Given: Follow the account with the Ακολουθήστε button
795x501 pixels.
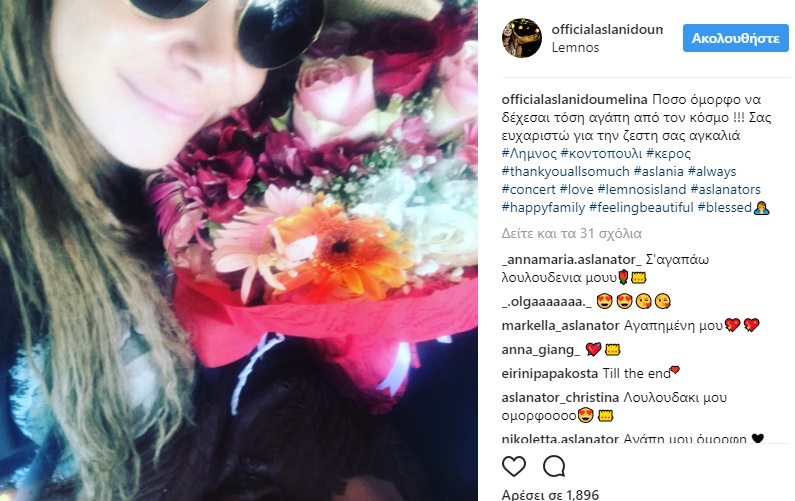Looking at the screenshot, I should [x=736, y=38].
